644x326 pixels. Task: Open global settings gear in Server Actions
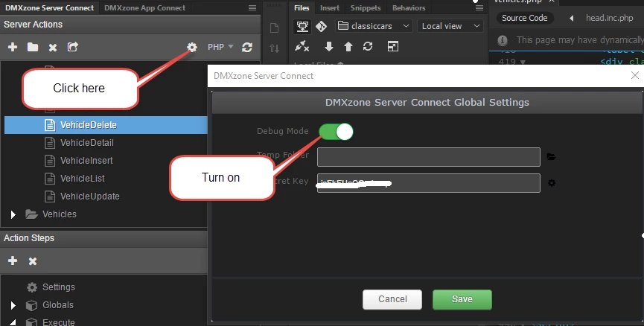(192, 47)
